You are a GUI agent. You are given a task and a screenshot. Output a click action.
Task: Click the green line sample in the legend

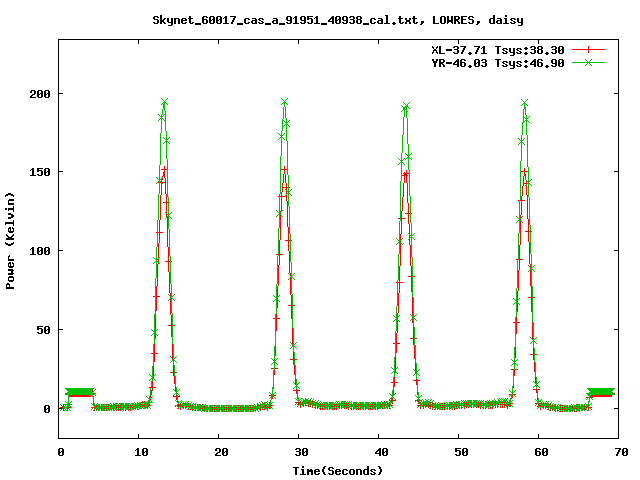pos(588,62)
